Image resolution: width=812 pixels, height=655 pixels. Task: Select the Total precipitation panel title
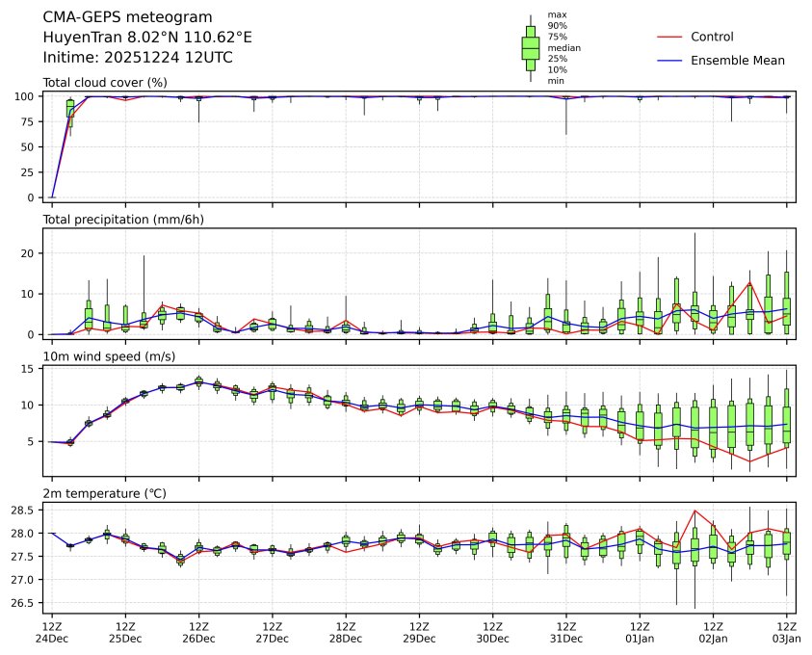[x=122, y=220]
